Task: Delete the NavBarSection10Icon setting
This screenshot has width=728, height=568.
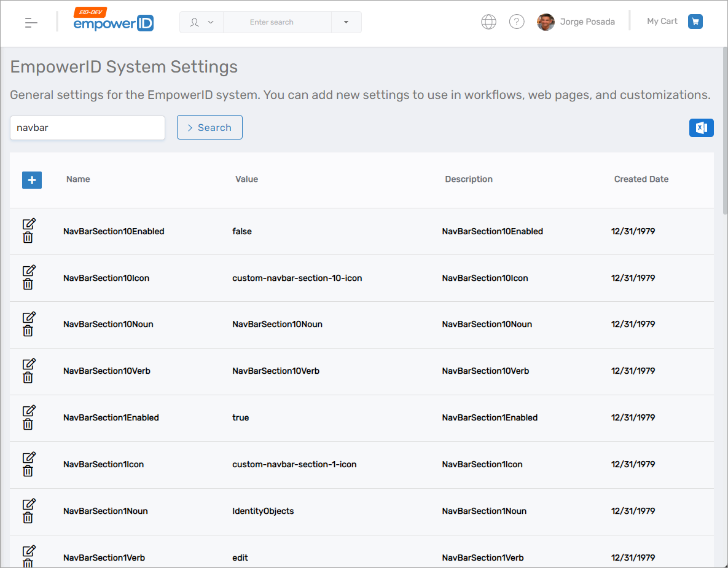Action: [x=28, y=284]
